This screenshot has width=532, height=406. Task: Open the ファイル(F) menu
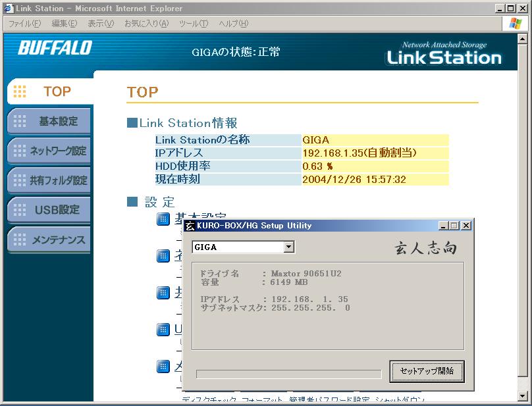point(24,24)
